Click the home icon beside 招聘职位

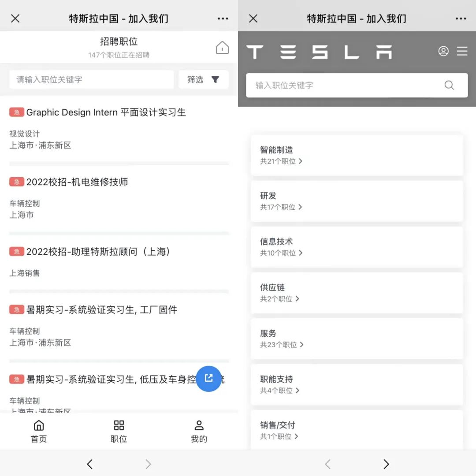[222, 48]
